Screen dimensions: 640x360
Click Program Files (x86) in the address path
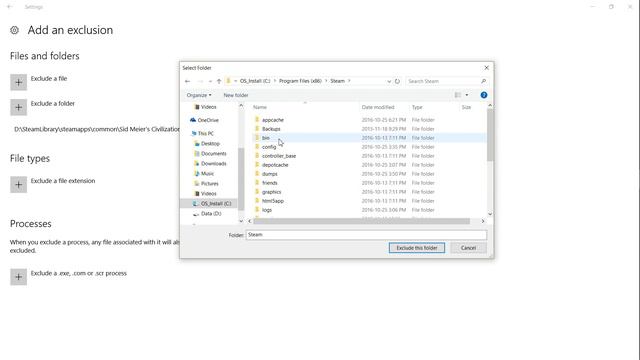tap(300, 81)
